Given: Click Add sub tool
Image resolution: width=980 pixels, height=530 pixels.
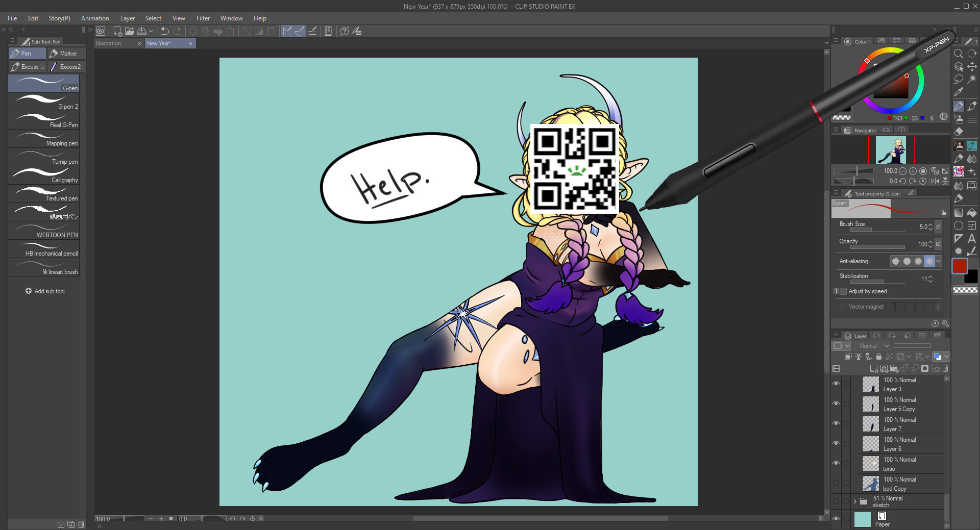Looking at the screenshot, I should point(45,291).
